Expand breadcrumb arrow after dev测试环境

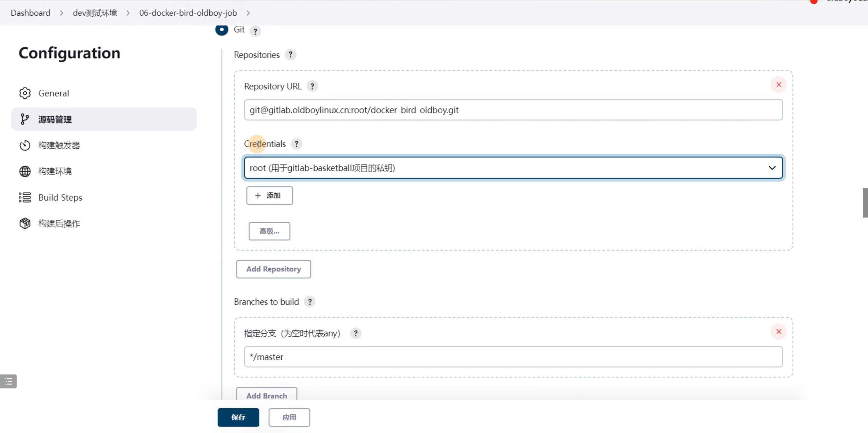point(128,13)
